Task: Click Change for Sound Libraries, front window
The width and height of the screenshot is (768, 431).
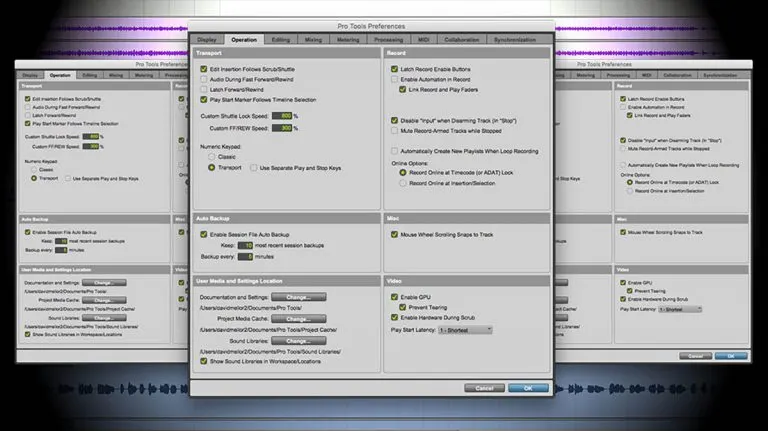Action: click(299, 341)
